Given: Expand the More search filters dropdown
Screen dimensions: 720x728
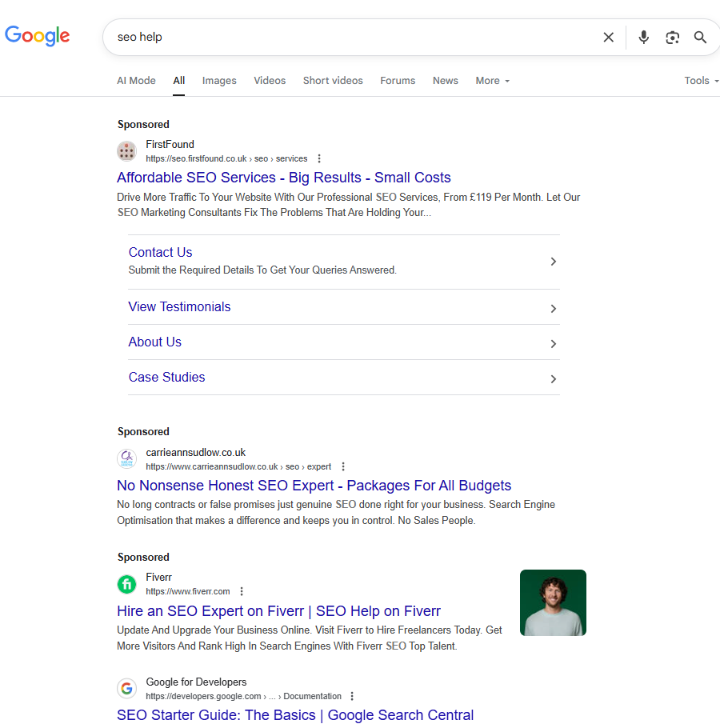Looking at the screenshot, I should [492, 81].
